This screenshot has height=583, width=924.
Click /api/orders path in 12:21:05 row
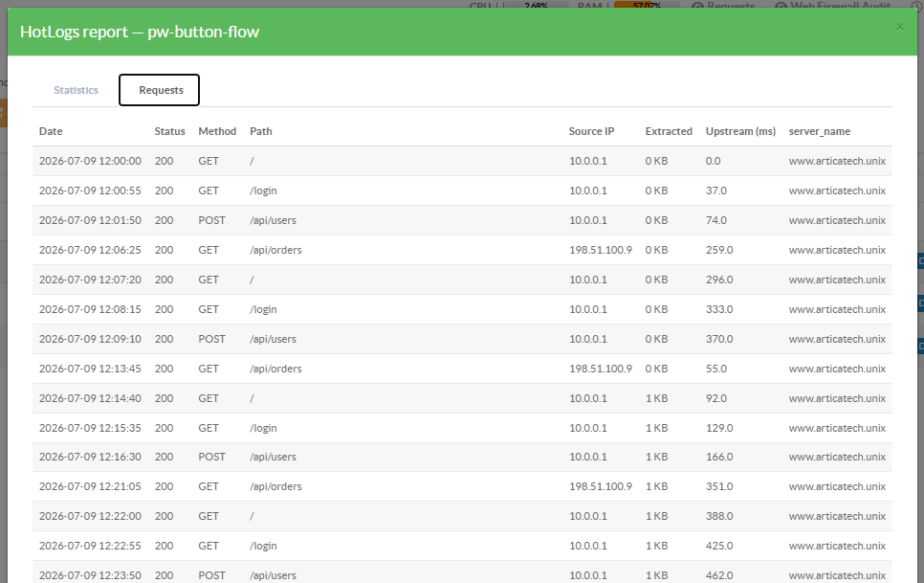coord(275,487)
